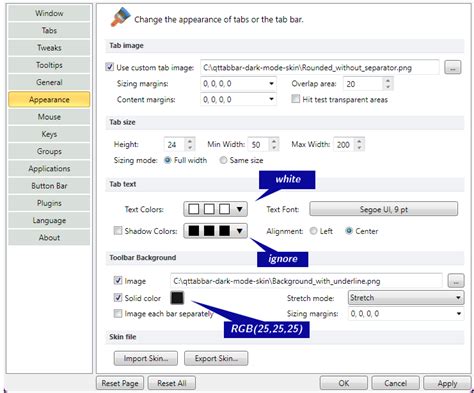The image size is (474, 393).
Task: Expand the toolbar background Sizing margins dropdown
Action: tap(459, 313)
